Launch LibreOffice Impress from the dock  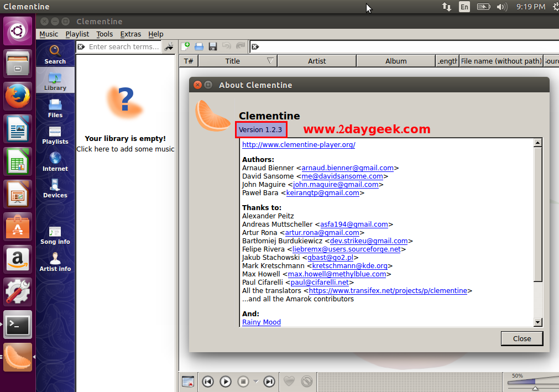[x=18, y=195]
